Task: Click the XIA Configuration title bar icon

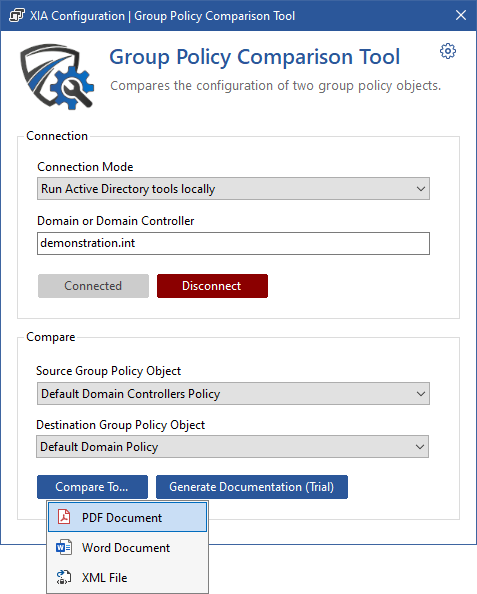Action: tap(17, 16)
